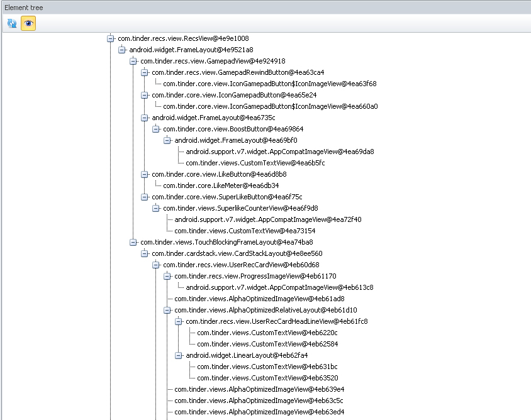Collapse the FrameLayout@4ea6735c node
Screen dimensions: 531x420
[145, 118]
